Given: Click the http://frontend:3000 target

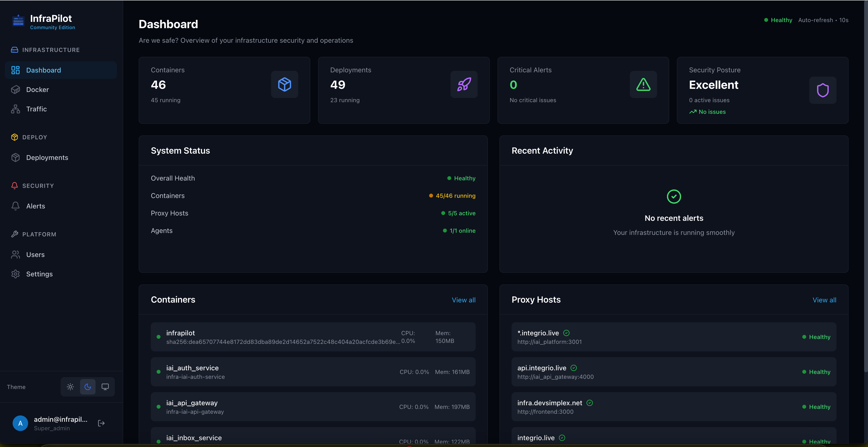Looking at the screenshot, I should click(x=545, y=412).
